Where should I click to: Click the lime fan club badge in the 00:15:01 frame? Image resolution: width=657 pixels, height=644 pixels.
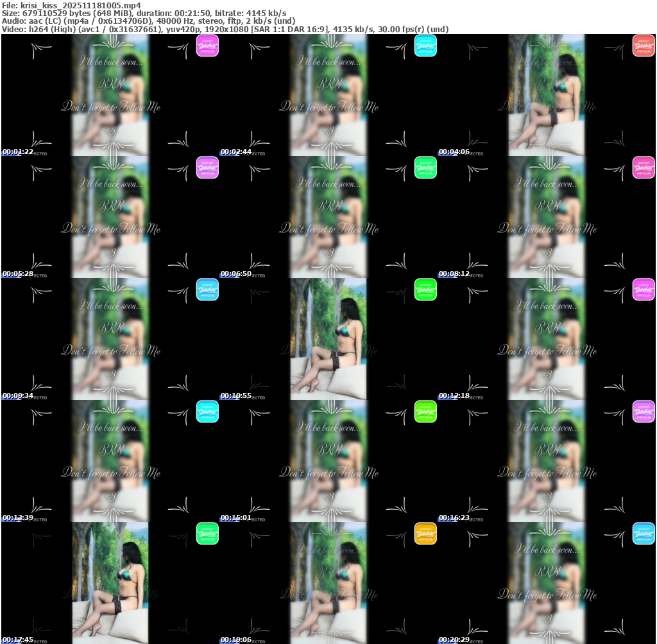point(425,412)
